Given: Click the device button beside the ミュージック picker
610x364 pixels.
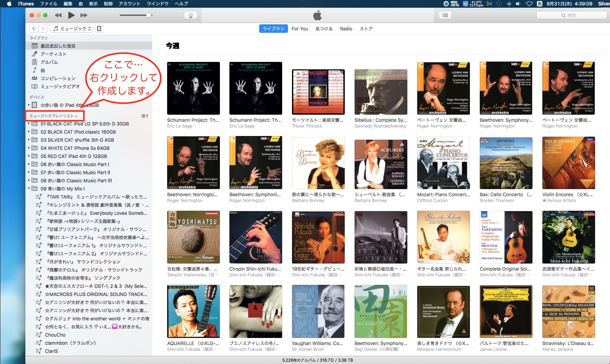Looking at the screenshot, I should click(x=99, y=29).
